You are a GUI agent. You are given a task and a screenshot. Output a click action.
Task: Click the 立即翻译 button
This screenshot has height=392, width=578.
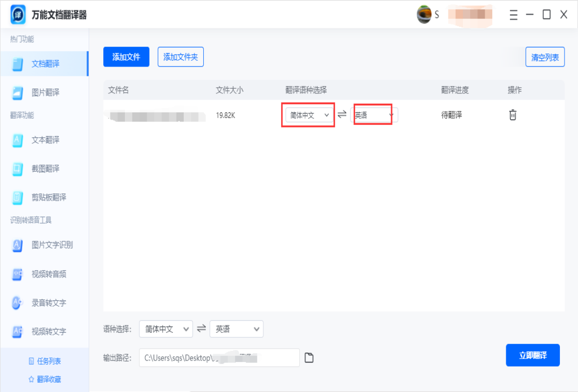pyautogui.click(x=533, y=355)
